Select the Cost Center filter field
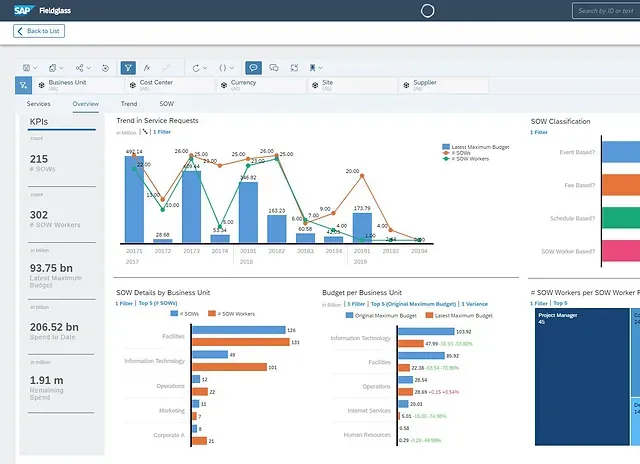The image size is (640, 464). 170,85
